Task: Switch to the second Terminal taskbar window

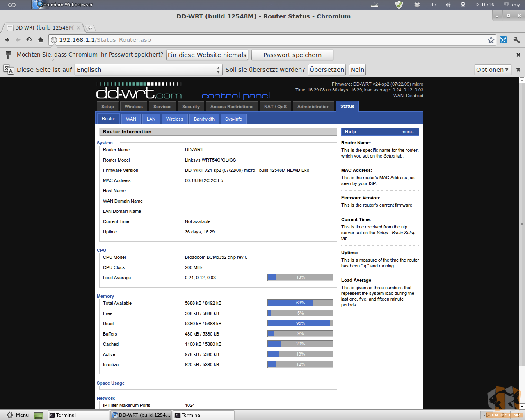Action: [203, 415]
